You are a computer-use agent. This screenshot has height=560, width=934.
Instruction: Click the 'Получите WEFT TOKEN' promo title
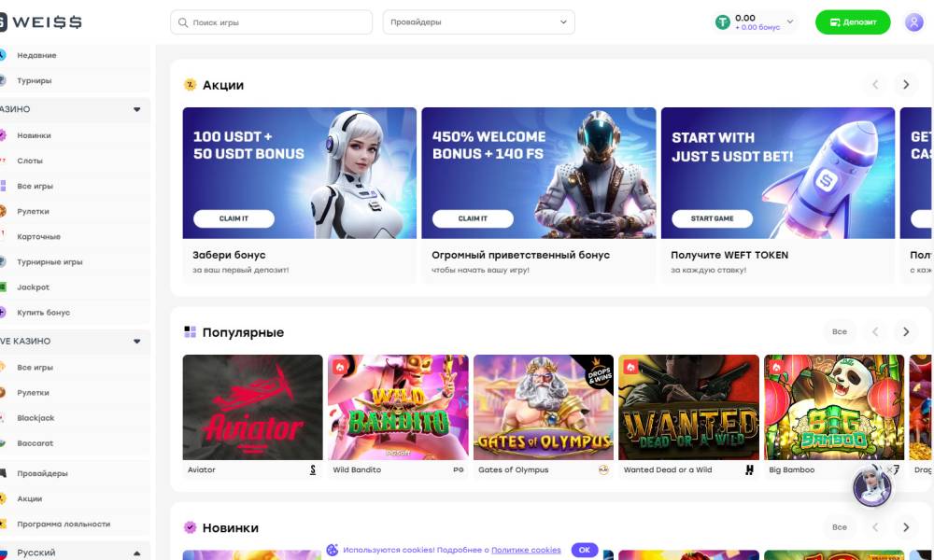729,255
